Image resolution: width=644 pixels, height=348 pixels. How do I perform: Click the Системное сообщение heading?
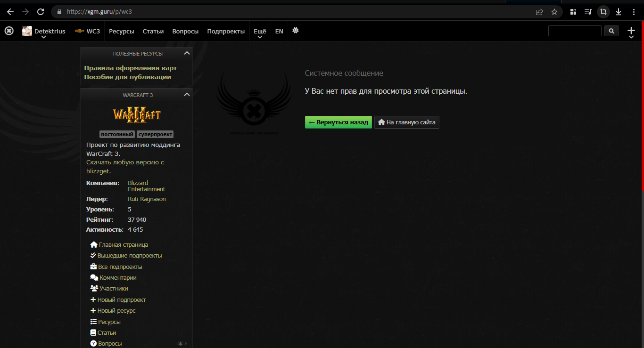(344, 73)
